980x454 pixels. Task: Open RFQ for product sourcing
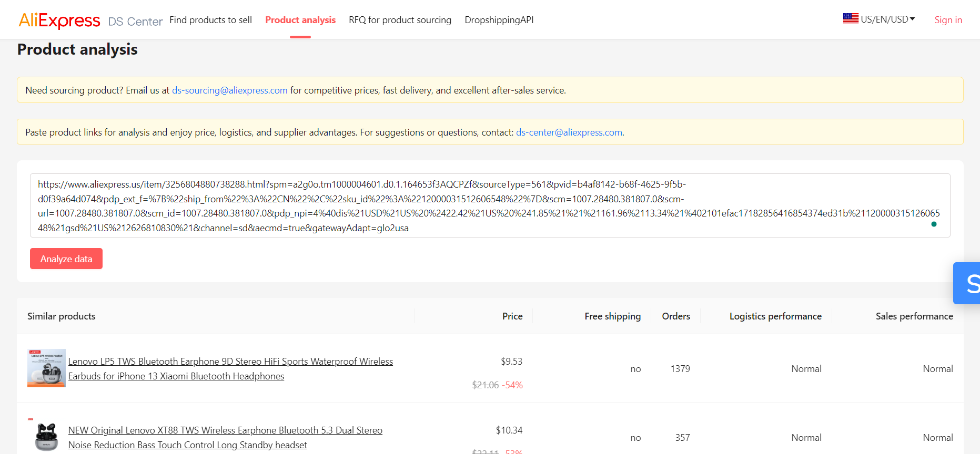tap(400, 20)
